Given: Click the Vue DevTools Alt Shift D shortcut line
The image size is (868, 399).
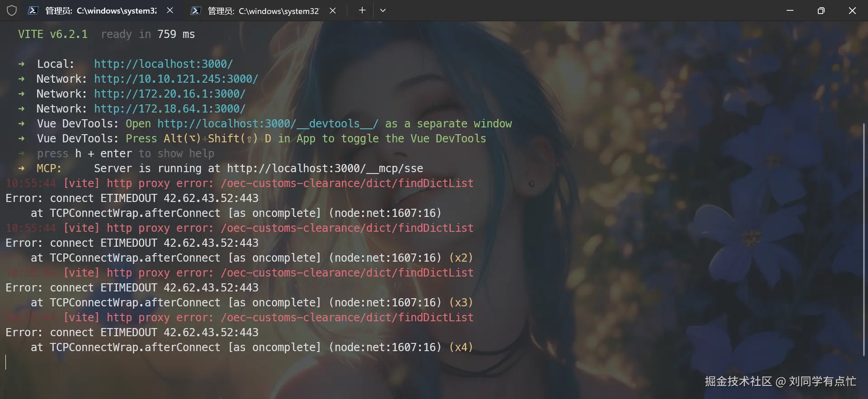Looking at the screenshot, I should click(x=261, y=139).
